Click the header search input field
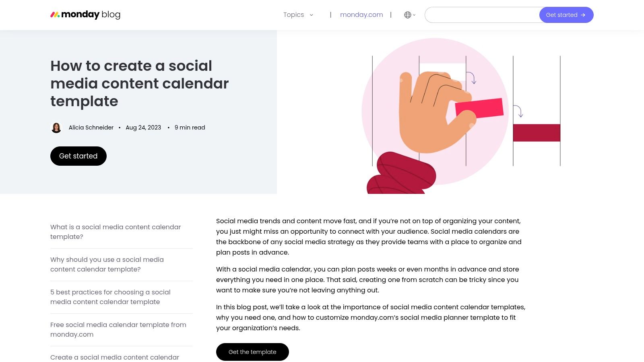This screenshot has width=644, height=362. [x=482, y=15]
